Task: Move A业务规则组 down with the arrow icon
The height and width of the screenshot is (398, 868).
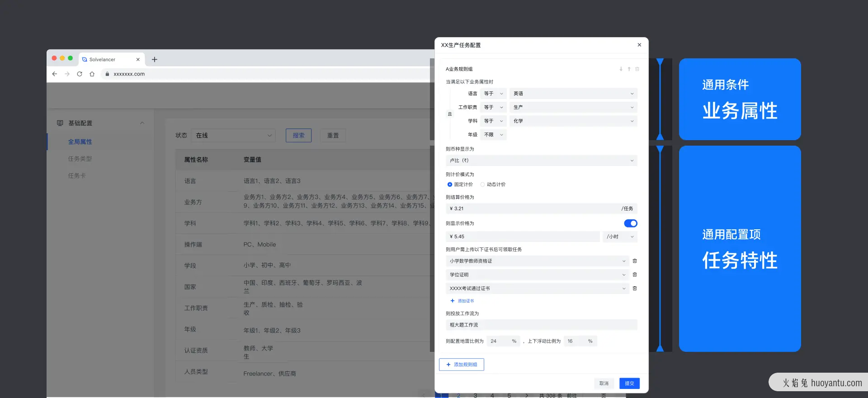Action: pos(621,69)
